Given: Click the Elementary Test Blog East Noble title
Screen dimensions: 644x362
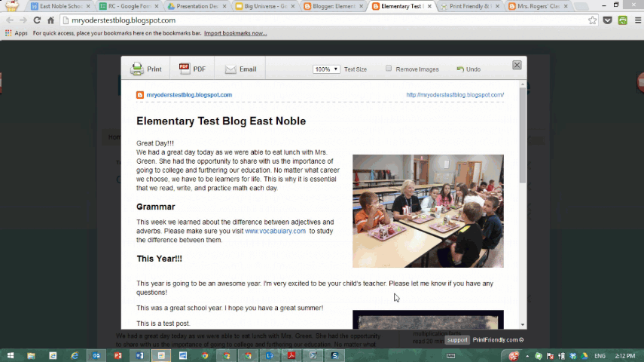Looking at the screenshot, I should click(x=221, y=121).
